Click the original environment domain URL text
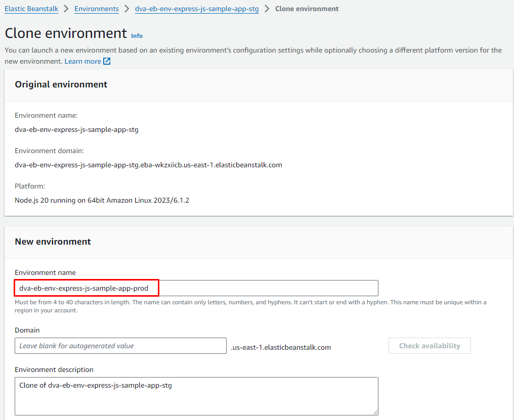 pos(148,165)
